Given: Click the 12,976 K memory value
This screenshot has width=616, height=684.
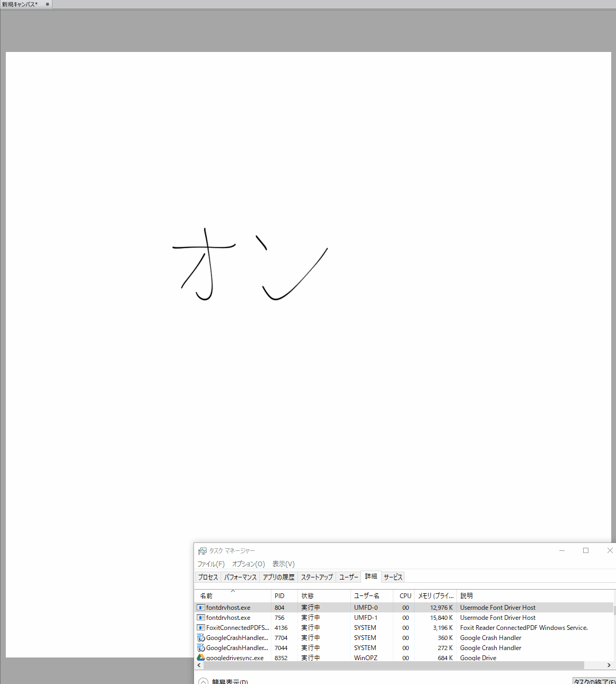Looking at the screenshot, I should point(442,608).
